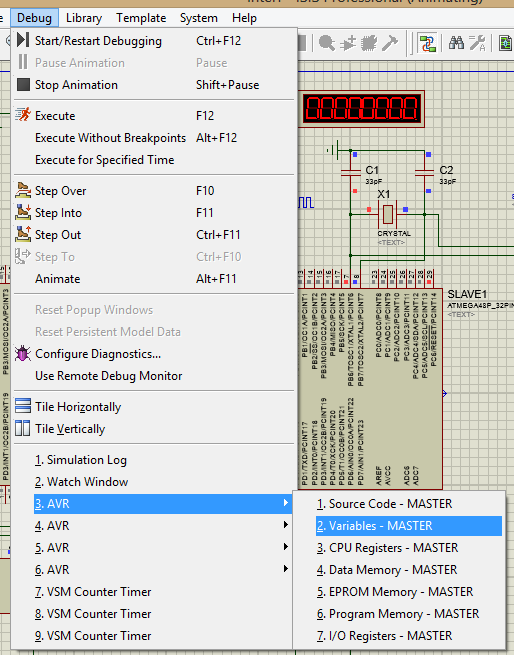Viewport: 514px width, 655px height.
Task: Open 1. Simulation Log window
Action: tap(154, 460)
